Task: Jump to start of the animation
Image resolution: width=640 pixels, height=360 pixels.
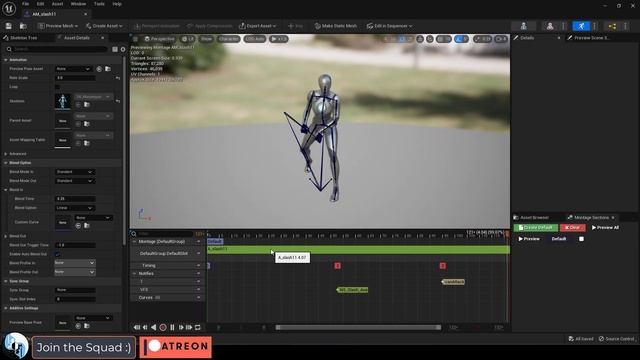Action: [136, 327]
